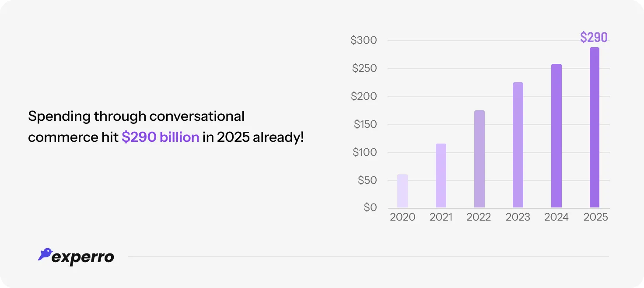Click the tallest 2025 bar
Viewport: 644px width, 288px height.
pyautogui.click(x=595, y=128)
